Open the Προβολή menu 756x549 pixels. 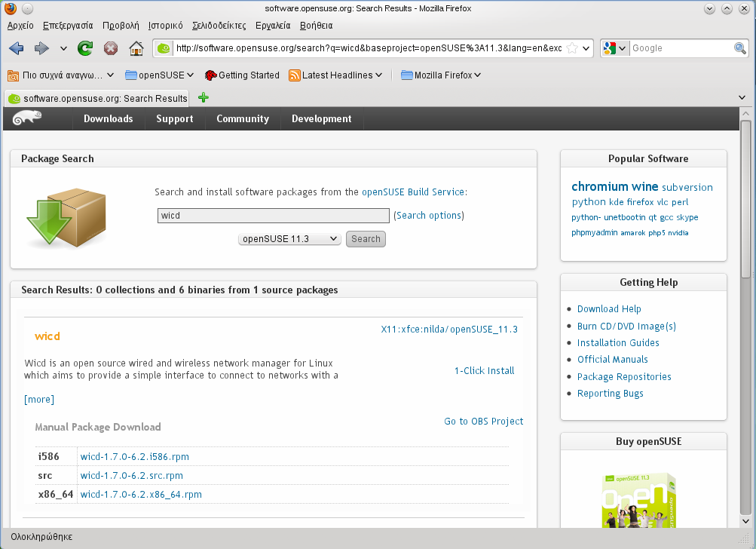click(121, 26)
